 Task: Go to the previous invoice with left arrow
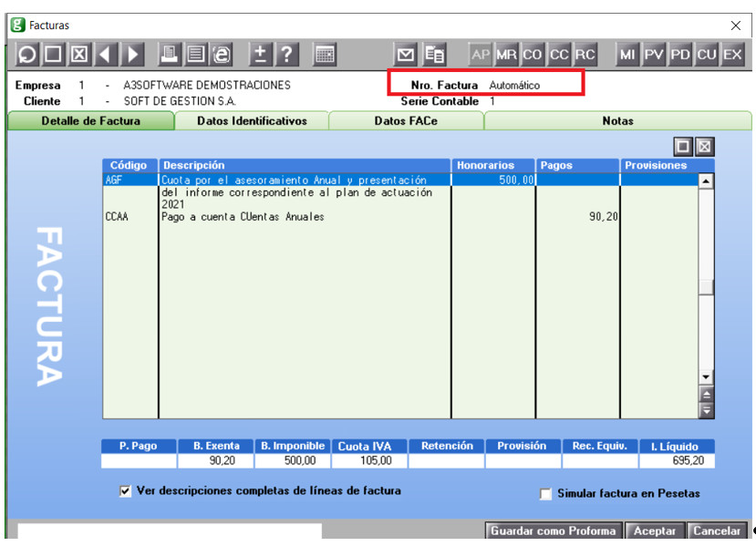[105, 55]
